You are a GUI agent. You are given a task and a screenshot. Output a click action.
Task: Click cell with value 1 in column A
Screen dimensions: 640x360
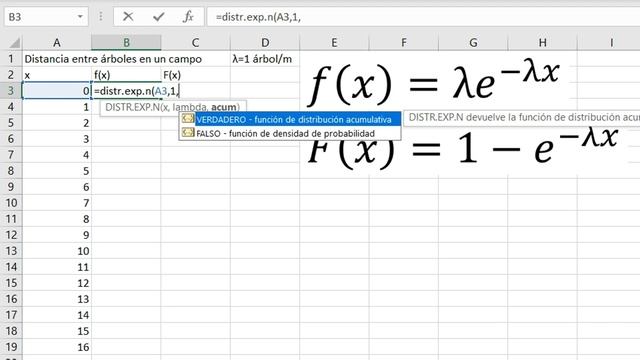[57, 107]
